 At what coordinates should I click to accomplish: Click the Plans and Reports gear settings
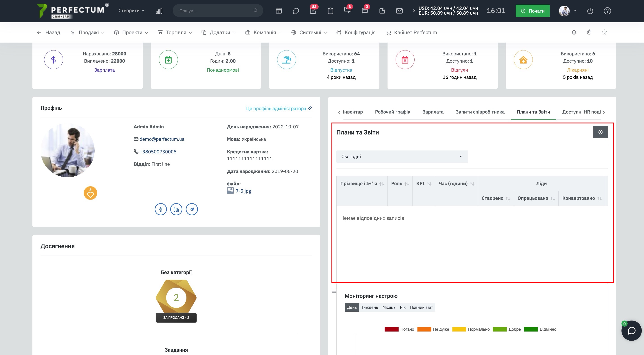(600, 132)
